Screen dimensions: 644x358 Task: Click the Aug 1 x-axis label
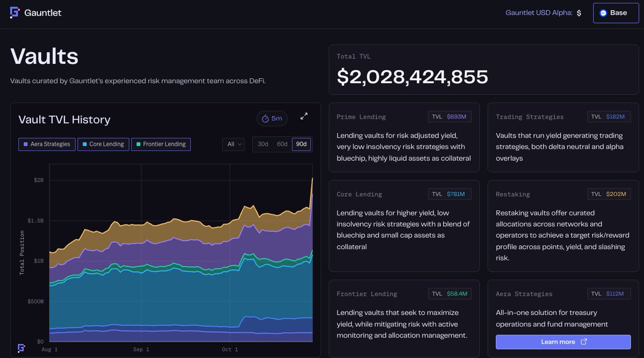(x=50, y=349)
